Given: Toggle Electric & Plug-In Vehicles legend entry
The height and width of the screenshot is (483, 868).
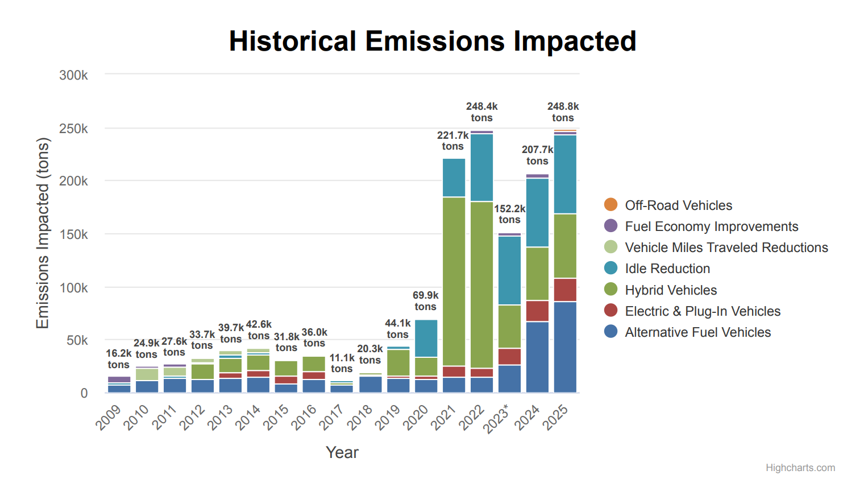Looking at the screenshot, I should (x=692, y=311).
